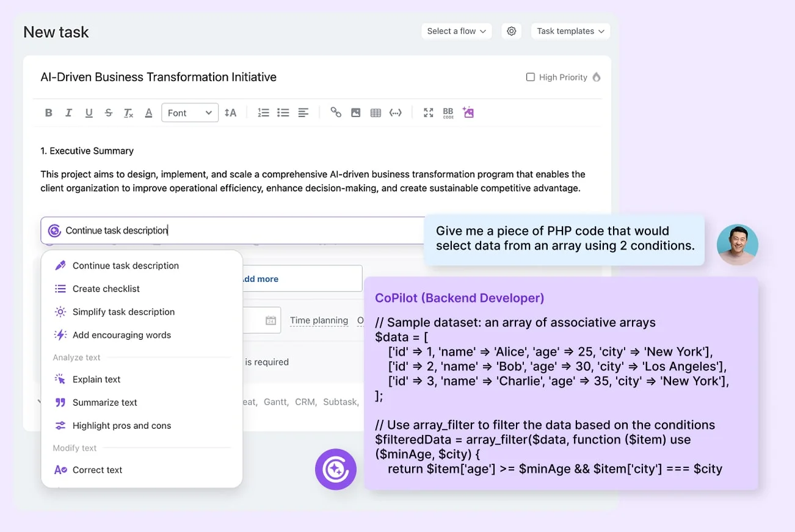
Task: Open the Select a flow dropdown
Action: click(456, 31)
